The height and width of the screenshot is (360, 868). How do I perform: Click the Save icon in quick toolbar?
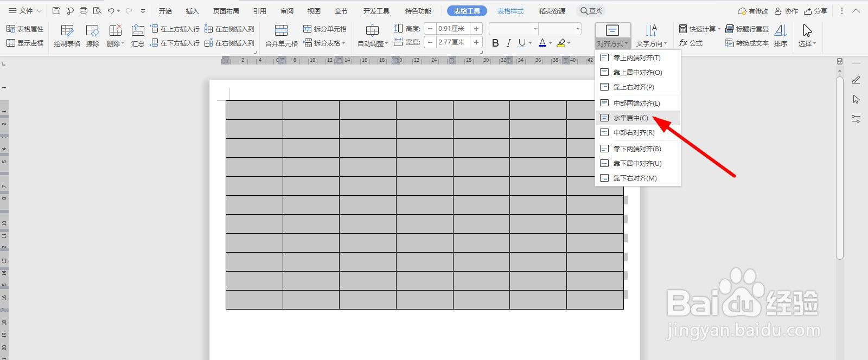click(56, 11)
